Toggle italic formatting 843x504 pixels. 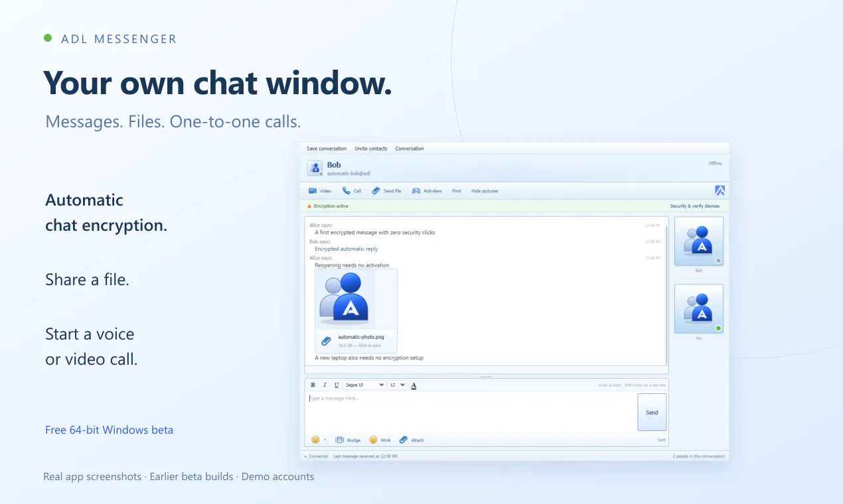(x=325, y=385)
